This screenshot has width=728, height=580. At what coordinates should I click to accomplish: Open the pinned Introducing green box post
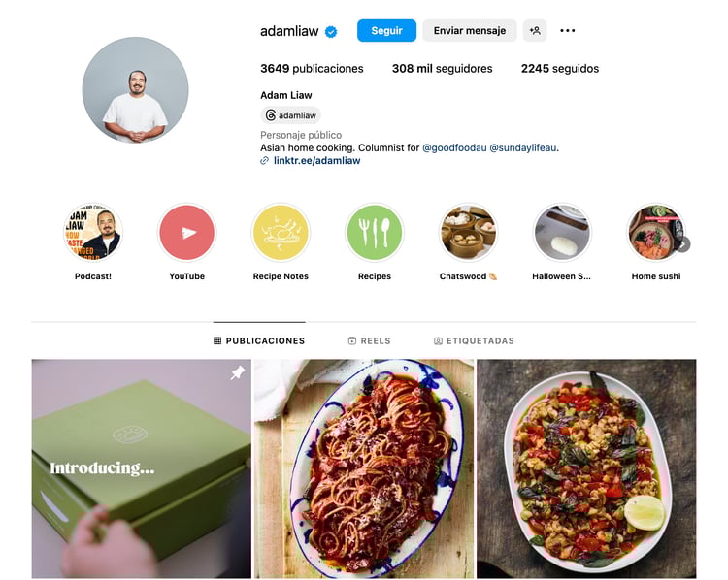tap(141, 468)
